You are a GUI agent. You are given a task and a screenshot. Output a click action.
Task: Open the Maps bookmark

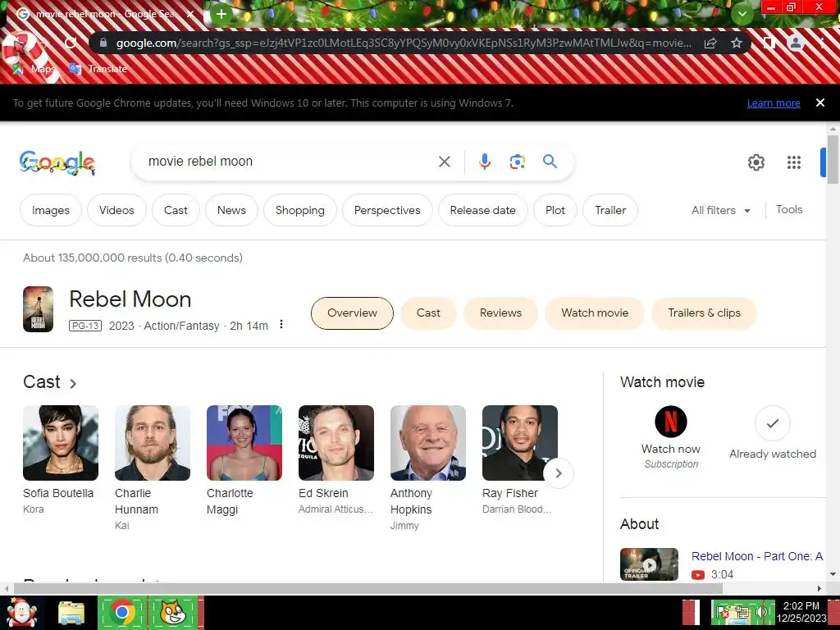34,69
